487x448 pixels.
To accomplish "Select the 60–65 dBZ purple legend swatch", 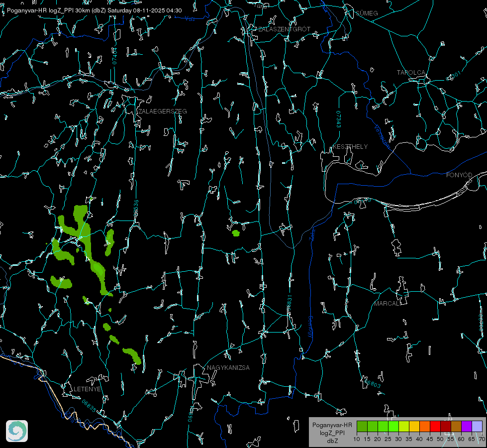I will [x=467, y=427].
